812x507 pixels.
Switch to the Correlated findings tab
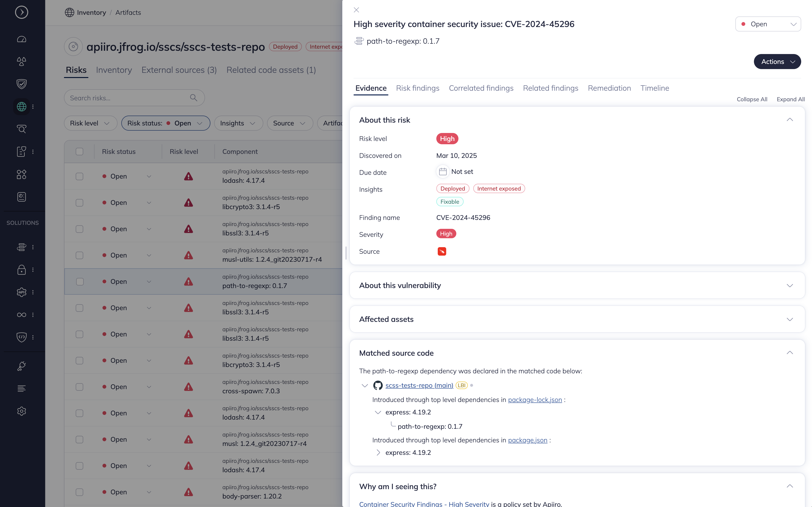tap(481, 88)
